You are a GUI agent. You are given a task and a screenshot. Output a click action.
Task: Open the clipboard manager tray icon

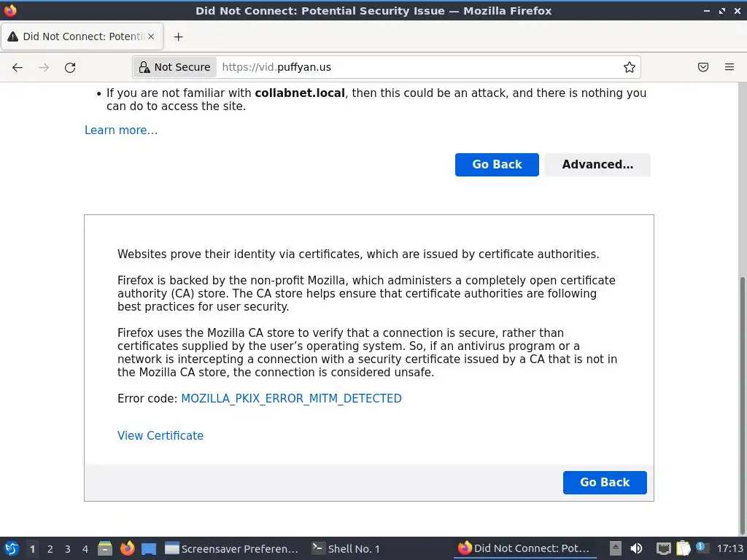click(x=683, y=548)
